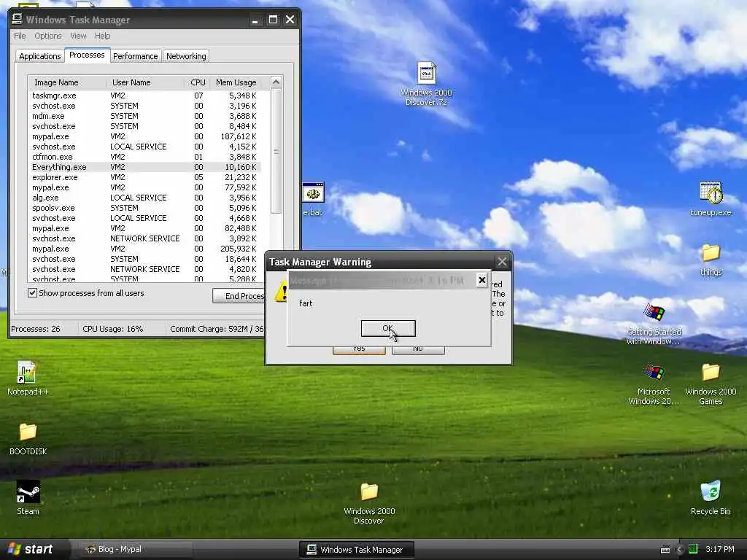Viewport: 747px width, 560px height.
Task: Select the Microsoft Windows 2000 shortcut icon
Action: tap(654, 373)
